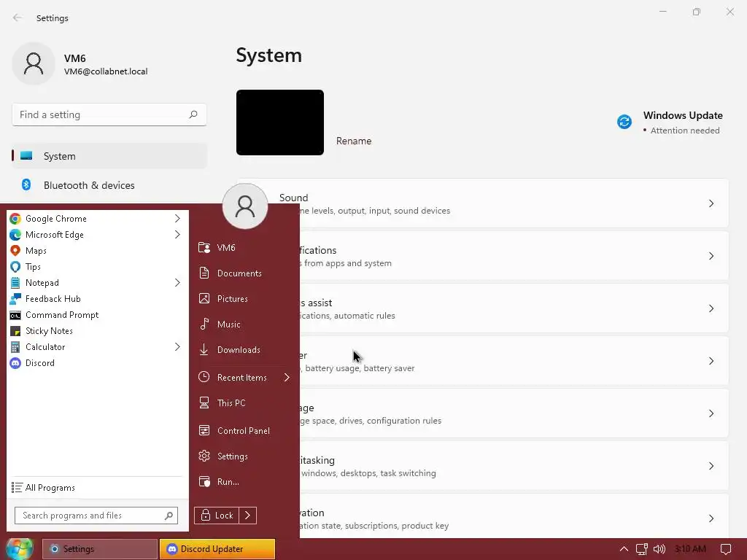Image resolution: width=747 pixels, height=560 pixels.
Task: Select System in Settings sidebar
Action: pos(109,156)
